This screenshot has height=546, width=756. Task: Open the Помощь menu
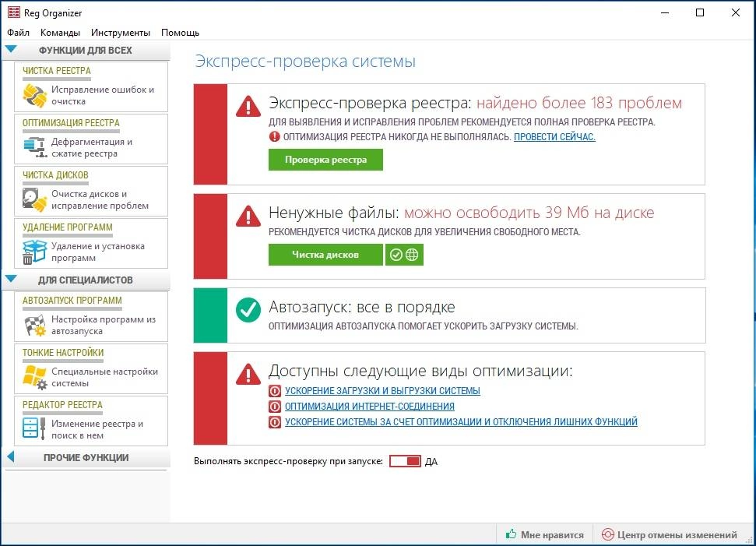(x=181, y=32)
